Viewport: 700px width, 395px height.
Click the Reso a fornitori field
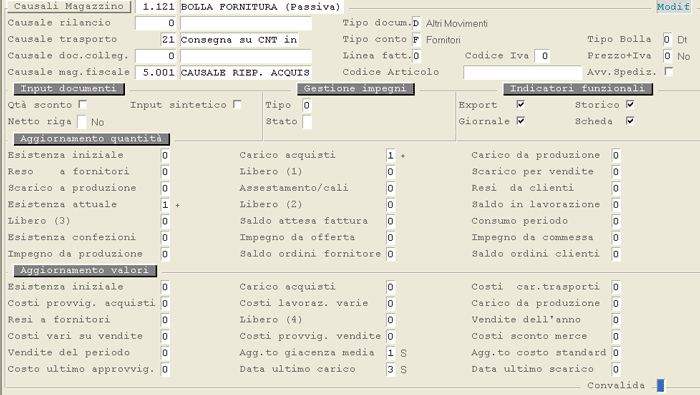click(x=165, y=172)
